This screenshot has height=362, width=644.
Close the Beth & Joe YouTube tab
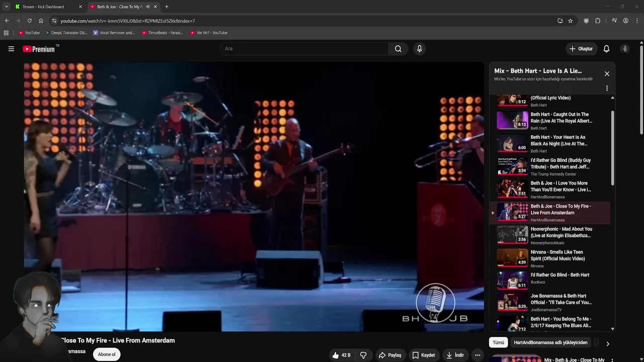(x=155, y=7)
